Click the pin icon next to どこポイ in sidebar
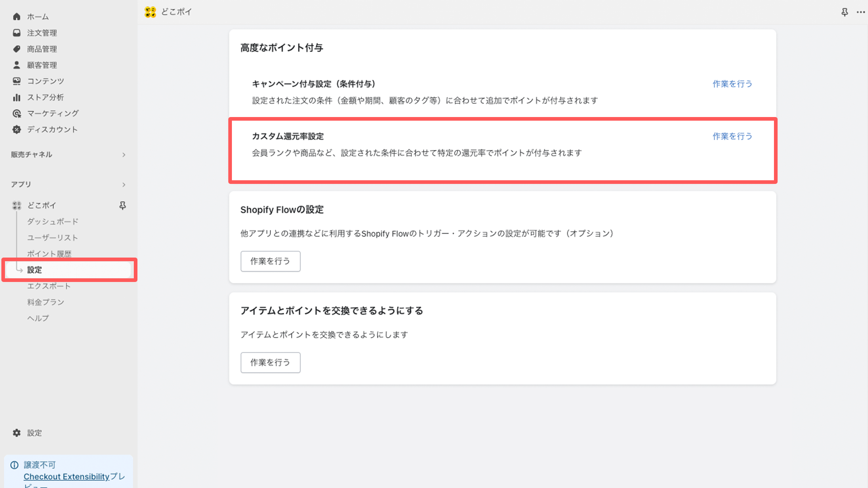The image size is (868, 488). point(123,206)
